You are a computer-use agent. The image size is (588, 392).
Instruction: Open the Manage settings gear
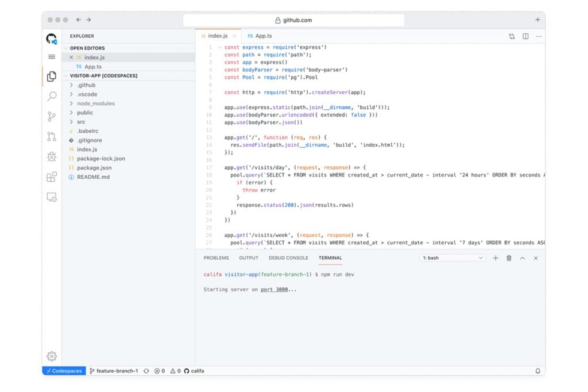[52, 356]
